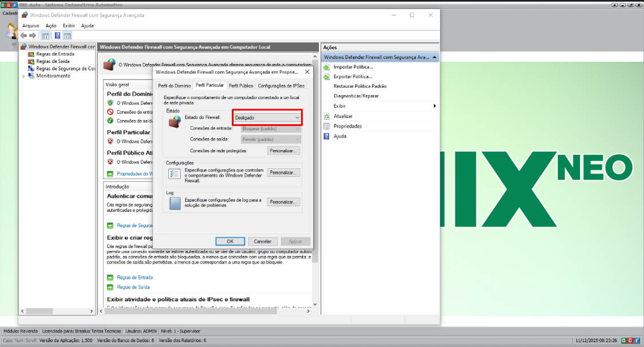The width and height of the screenshot is (644, 347).
Task: Open the Estado do Firewall dropdown
Action: click(267, 117)
